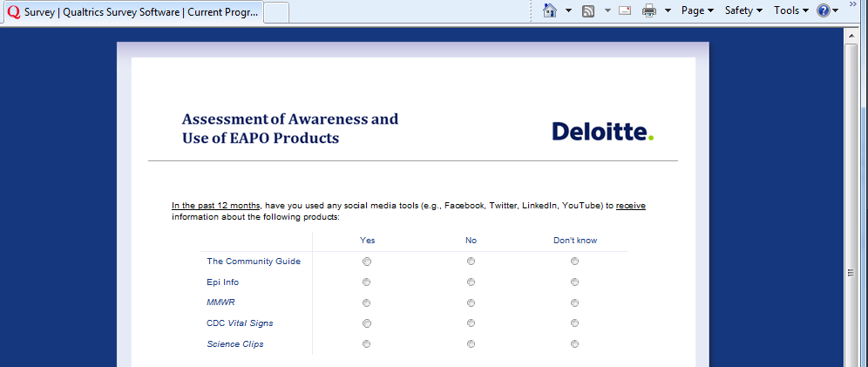Click 'Assessment of Awareness and' heading

tap(290, 119)
